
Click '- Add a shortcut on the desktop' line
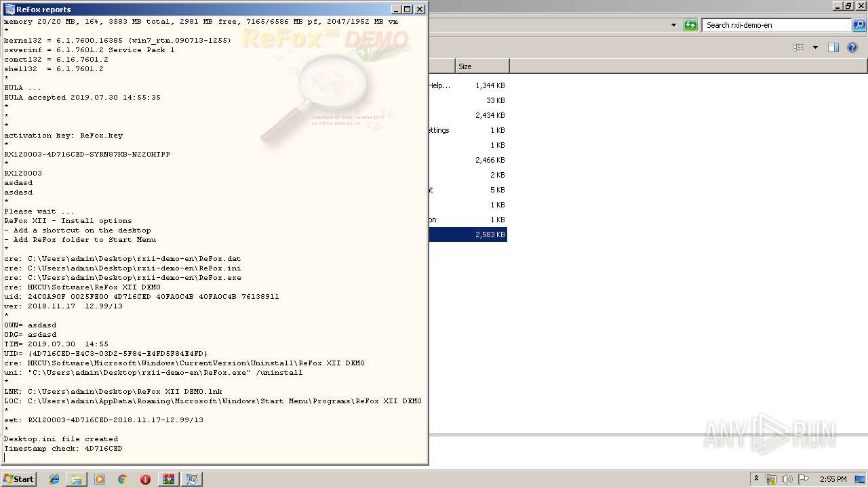tap(77, 230)
